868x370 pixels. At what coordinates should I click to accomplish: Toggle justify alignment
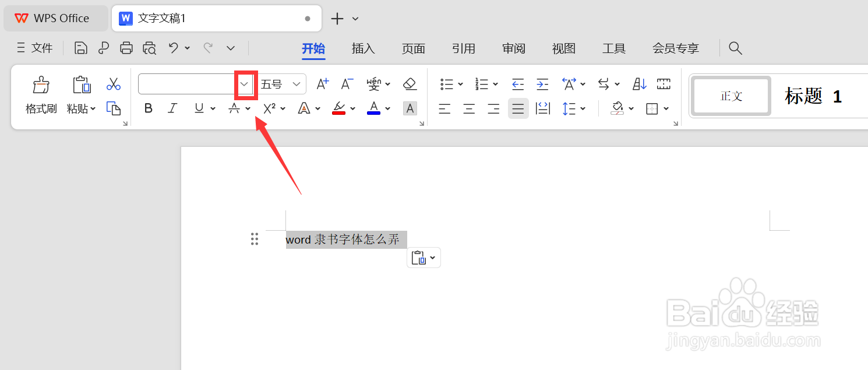click(x=517, y=108)
